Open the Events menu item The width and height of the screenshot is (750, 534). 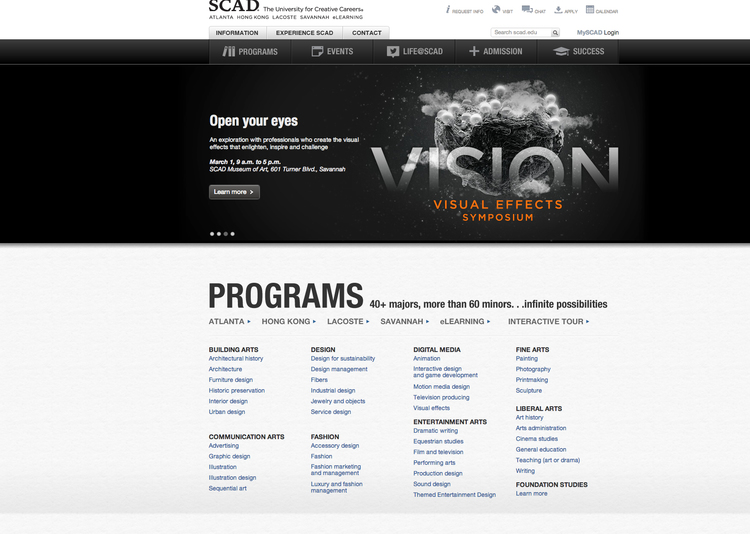coord(332,52)
